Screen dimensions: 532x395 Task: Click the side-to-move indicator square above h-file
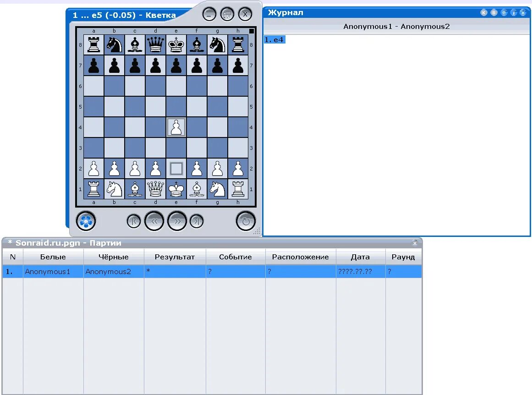point(252,31)
